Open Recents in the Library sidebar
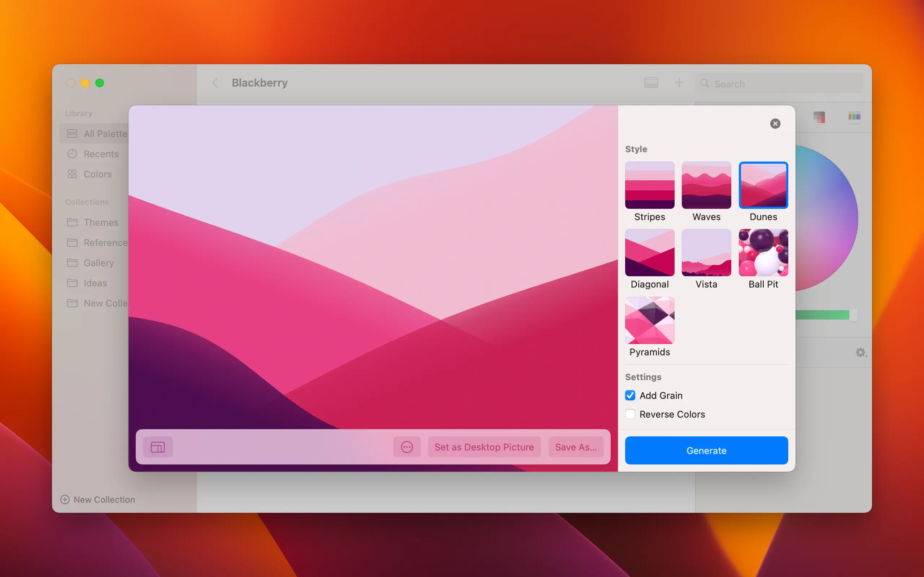The image size is (924, 577). pyautogui.click(x=101, y=154)
